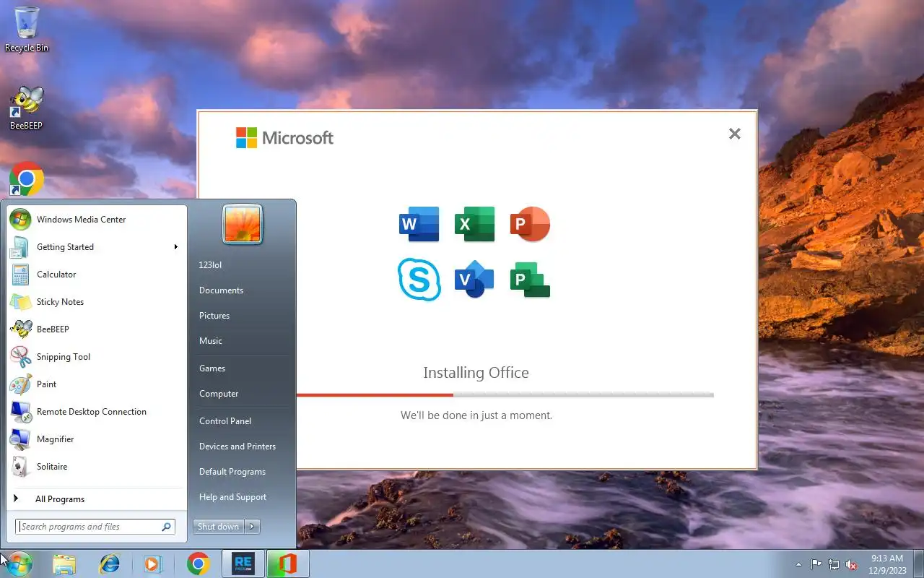
Task: Close the Office installer window
Action: [734, 134]
